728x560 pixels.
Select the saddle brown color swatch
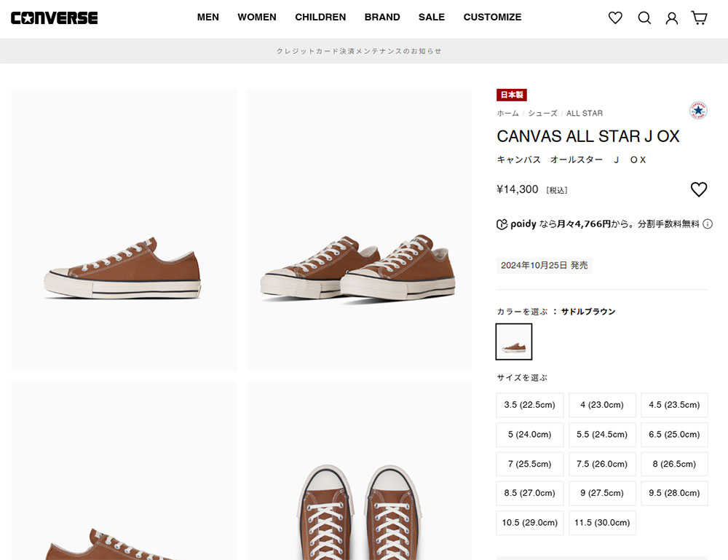coord(514,342)
